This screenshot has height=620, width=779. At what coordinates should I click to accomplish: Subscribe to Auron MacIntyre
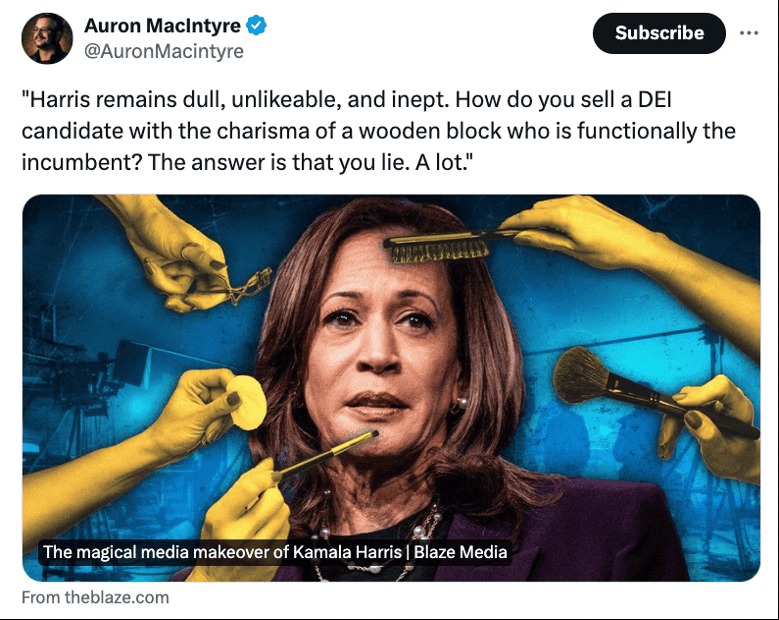click(659, 33)
